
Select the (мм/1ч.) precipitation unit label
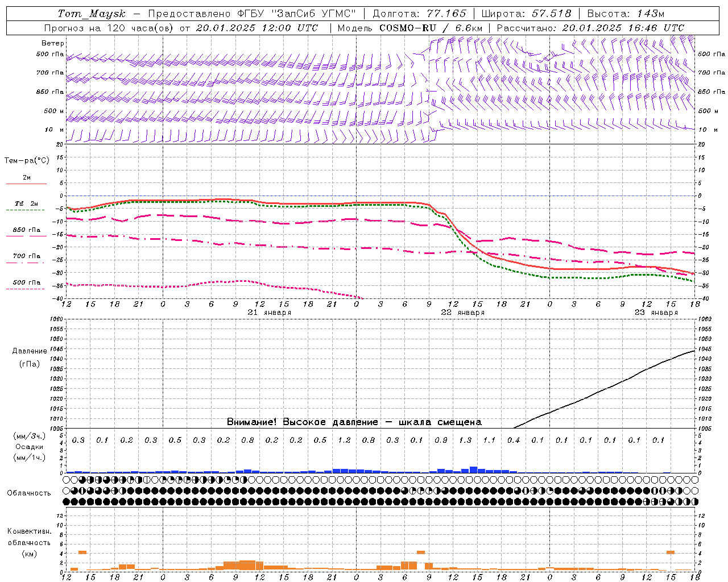click(30, 458)
